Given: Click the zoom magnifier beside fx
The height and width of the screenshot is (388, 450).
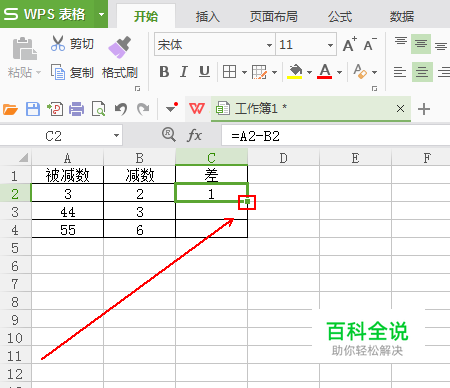Looking at the screenshot, I should pos(169,135).
